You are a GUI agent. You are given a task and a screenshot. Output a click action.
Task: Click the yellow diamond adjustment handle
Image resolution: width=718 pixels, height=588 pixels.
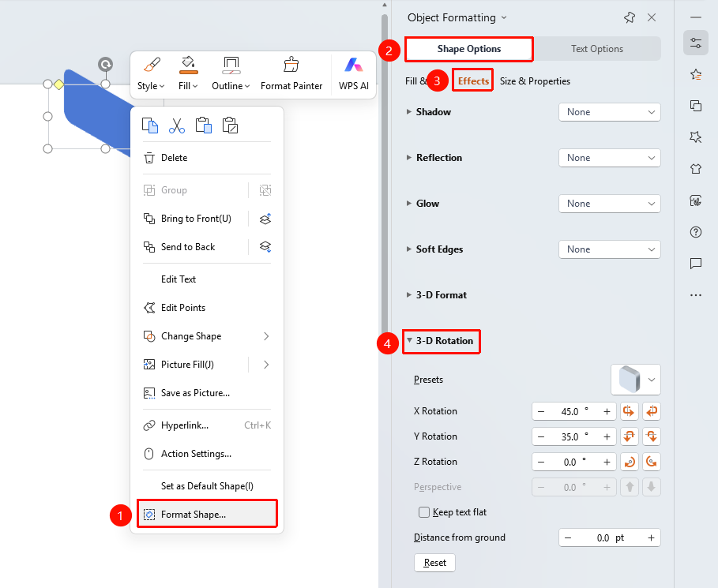pos(58,84)
